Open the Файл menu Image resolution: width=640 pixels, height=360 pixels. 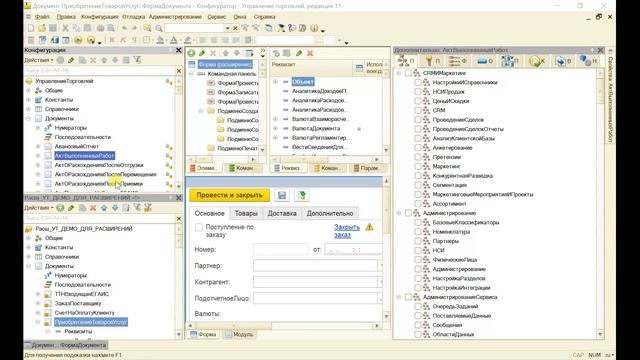(x=42, y=17)
